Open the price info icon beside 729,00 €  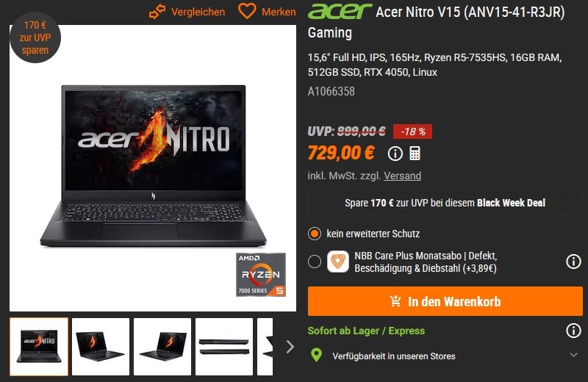point(395,154)
